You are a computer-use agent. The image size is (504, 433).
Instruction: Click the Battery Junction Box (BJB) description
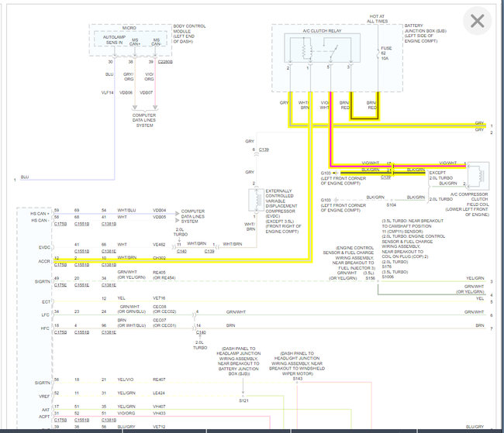pos(425,33)
